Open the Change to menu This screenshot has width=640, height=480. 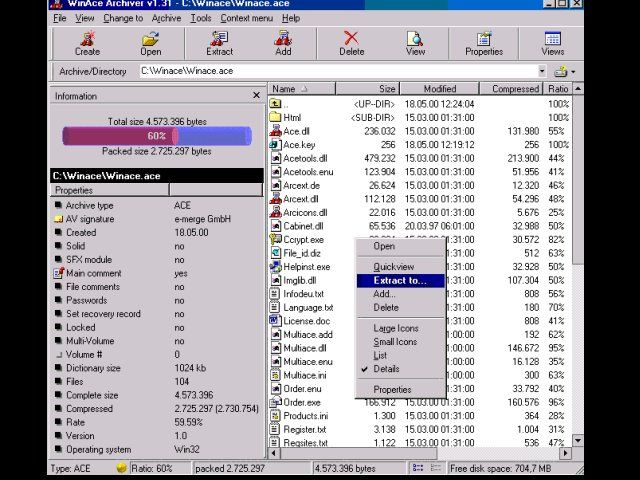point(123,18)
